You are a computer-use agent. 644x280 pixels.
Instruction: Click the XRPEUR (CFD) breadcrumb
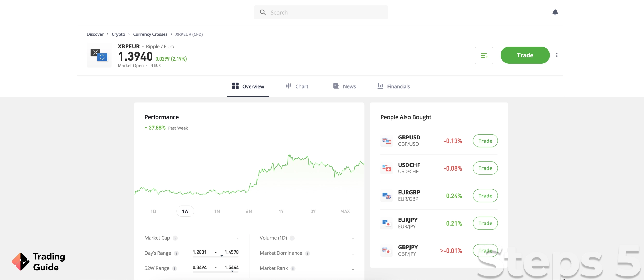189,34
